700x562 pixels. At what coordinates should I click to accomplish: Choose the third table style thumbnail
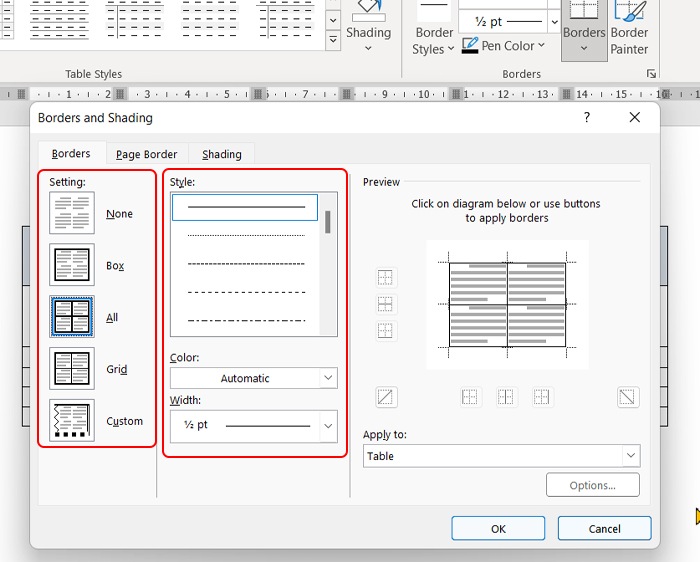click(210, 20)
